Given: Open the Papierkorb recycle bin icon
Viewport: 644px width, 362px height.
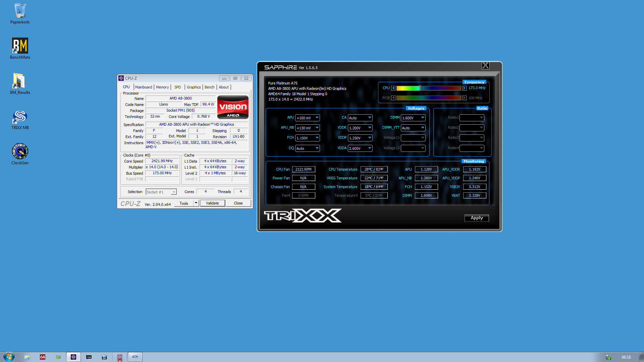Looking at the screenshot, I should (20, 13).
